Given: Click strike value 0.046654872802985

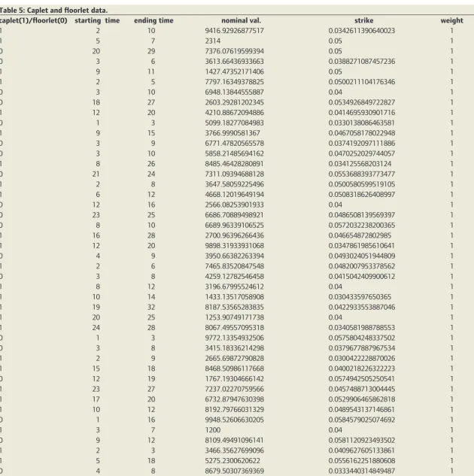Looking at the screenshot, I should click(x=360, y=235).
